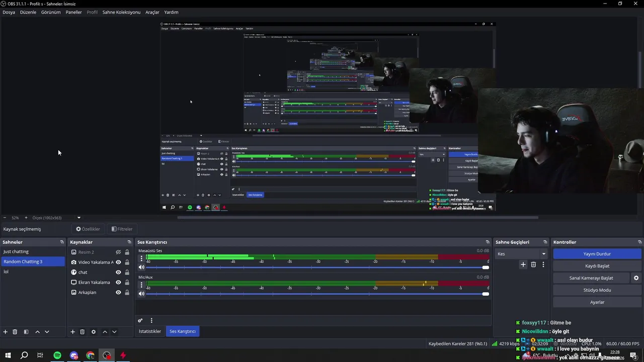Open source properties gear in Kaynaklar toolbar

(x=94, y=332)
